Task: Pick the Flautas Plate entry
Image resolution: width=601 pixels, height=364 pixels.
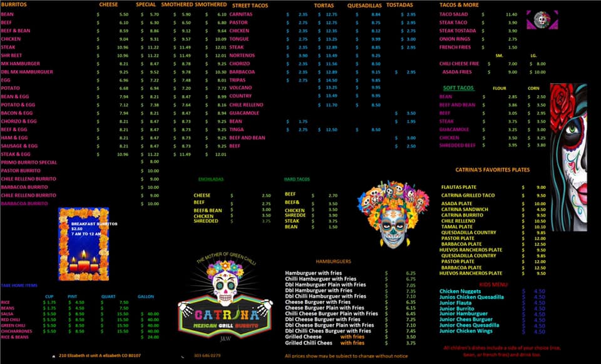Action: (459, 187)
